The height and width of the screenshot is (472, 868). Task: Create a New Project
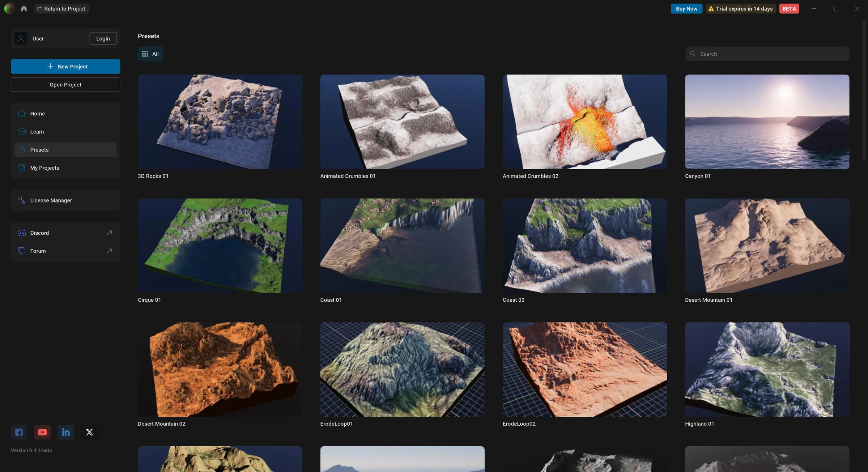[65, 66]
